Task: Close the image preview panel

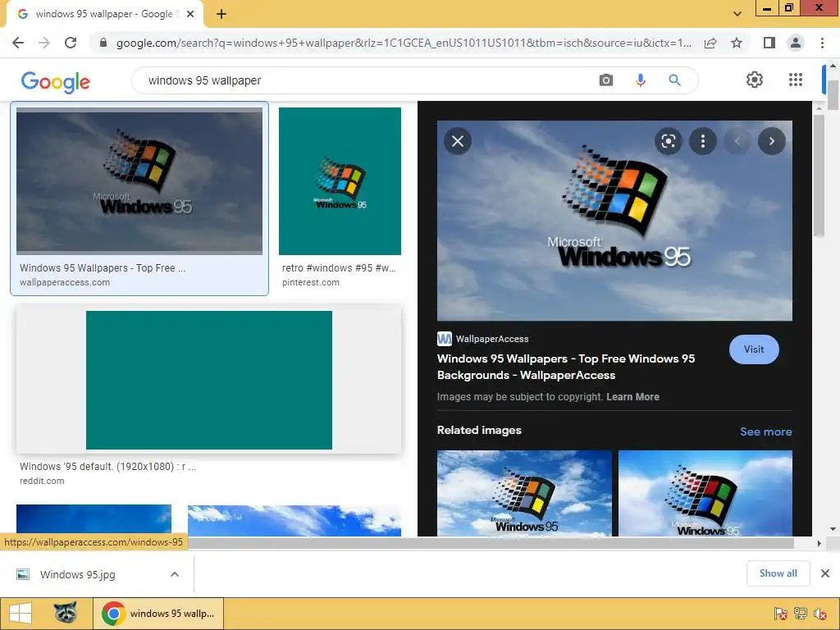Action: point(458,141)
